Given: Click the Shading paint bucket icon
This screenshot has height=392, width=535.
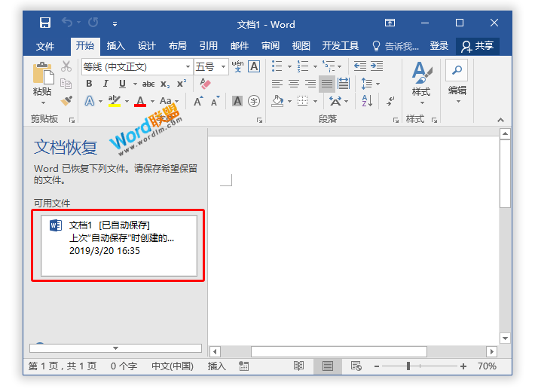Looking at the screenshot, I should click(277, 101).
